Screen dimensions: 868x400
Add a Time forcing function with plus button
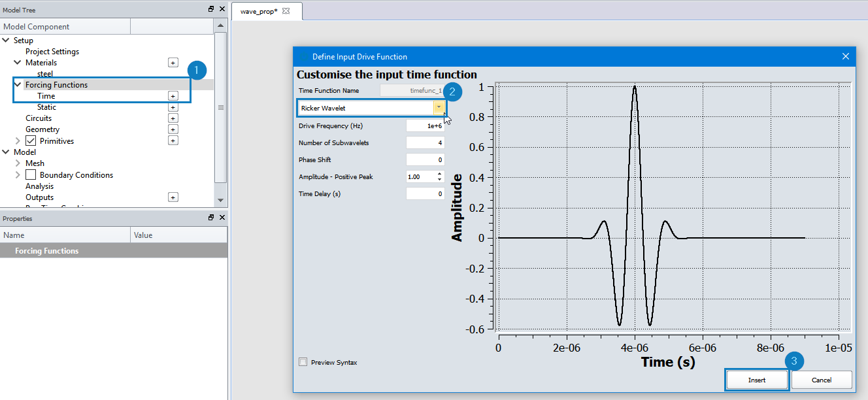tap(173, 96)
